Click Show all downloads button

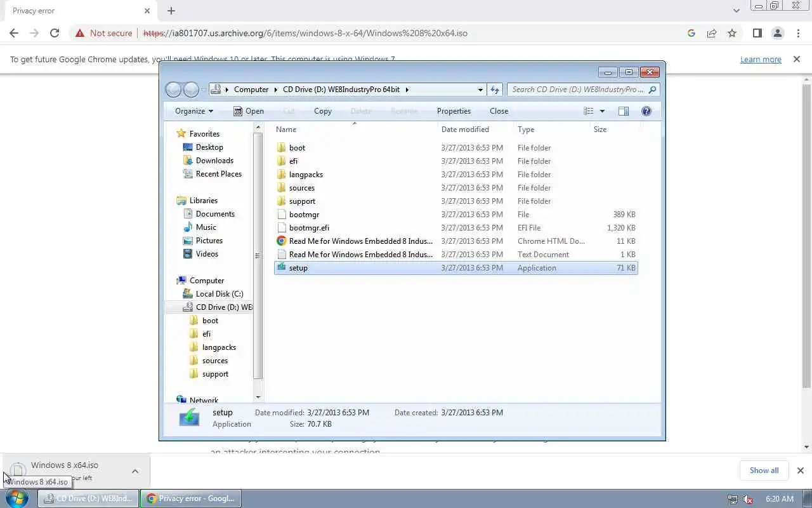coord(764,471)
